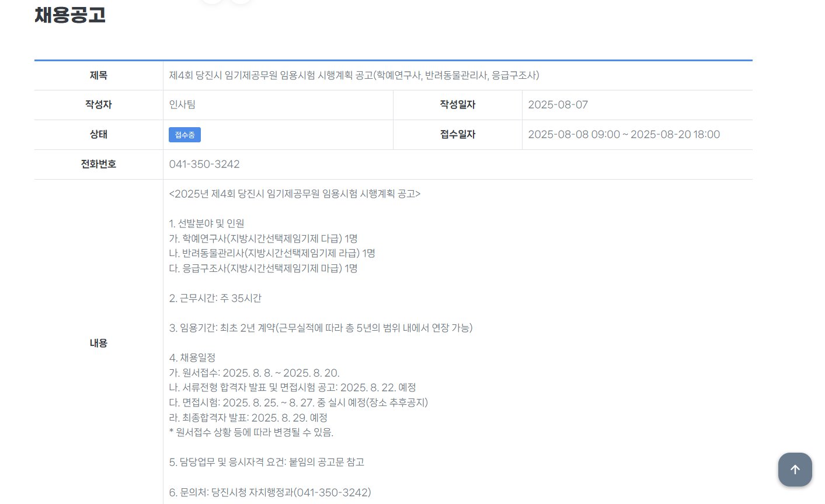Screen dimensions: 825x504
Task: Click the line 가. 학예연구사 다급 1명
Action: 263,239
